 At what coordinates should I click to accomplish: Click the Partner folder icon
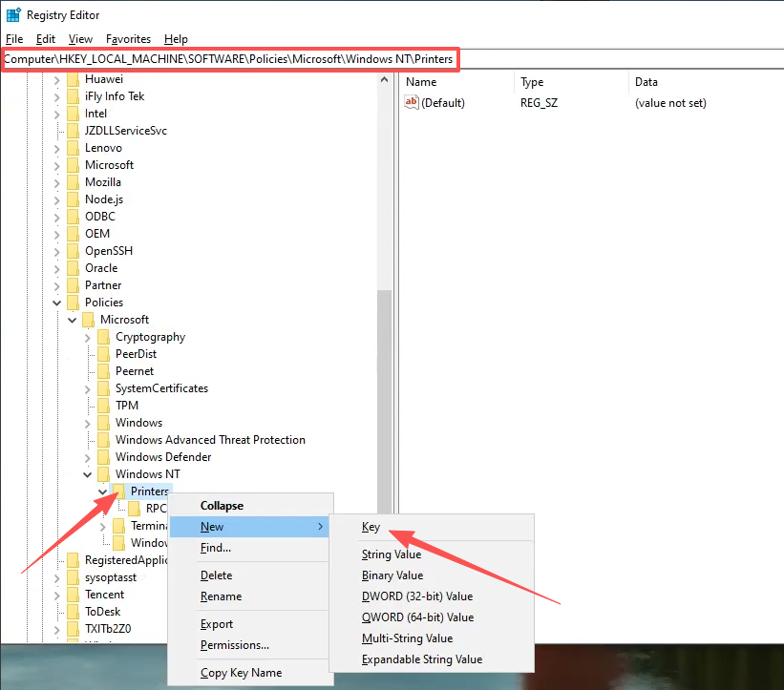click(x=73, y=285)
